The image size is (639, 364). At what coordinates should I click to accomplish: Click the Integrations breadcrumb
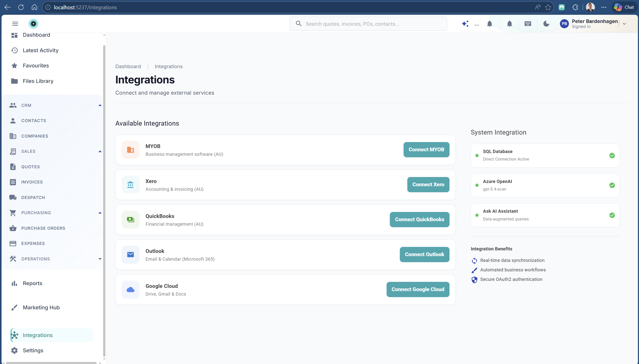click(169, 66)
